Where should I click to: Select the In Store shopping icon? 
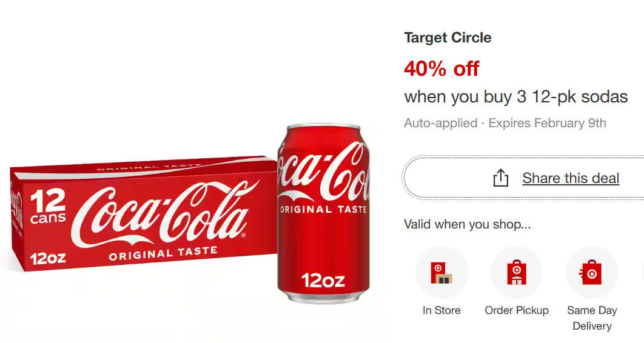click(441, 273)
